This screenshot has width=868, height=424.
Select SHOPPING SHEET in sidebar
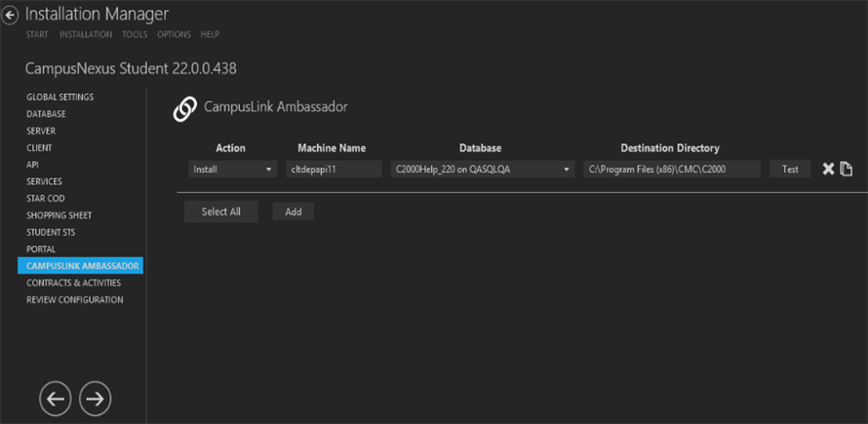59,215
